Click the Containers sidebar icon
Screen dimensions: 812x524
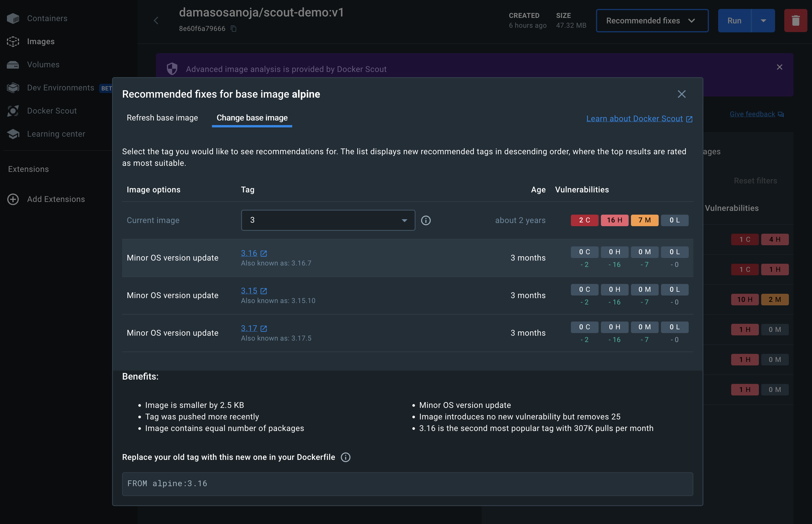pyautogui.click(x=13, y=18)
